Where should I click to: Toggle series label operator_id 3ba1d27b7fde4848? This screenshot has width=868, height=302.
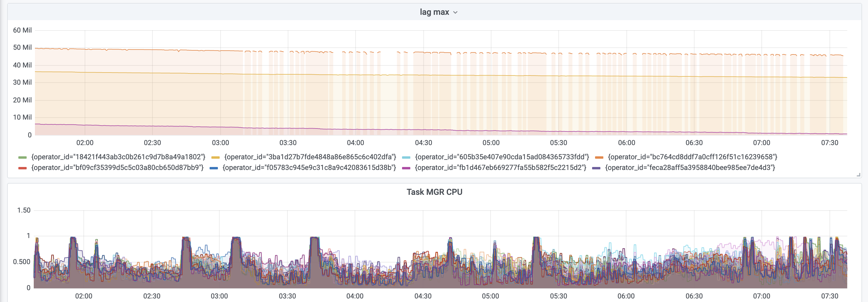(x=310, y=157)
